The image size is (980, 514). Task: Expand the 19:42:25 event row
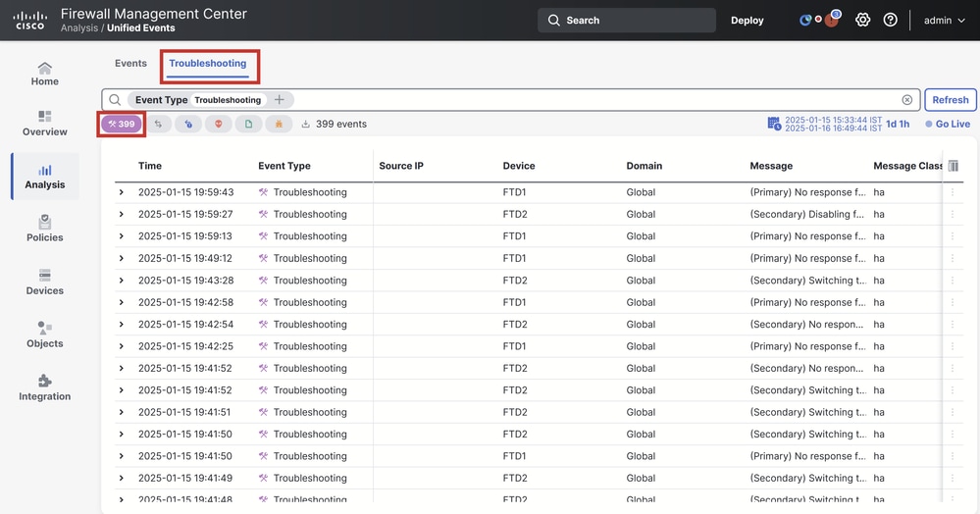pyautogui.click(x=122, y=346)
